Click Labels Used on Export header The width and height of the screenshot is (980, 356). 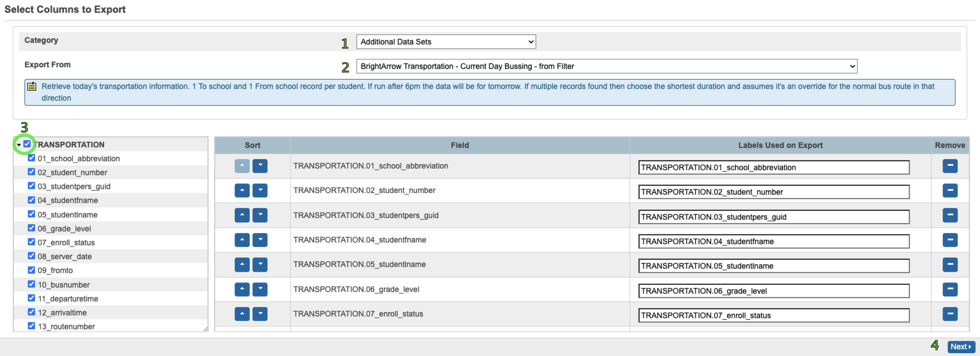[x=780, y=145]
